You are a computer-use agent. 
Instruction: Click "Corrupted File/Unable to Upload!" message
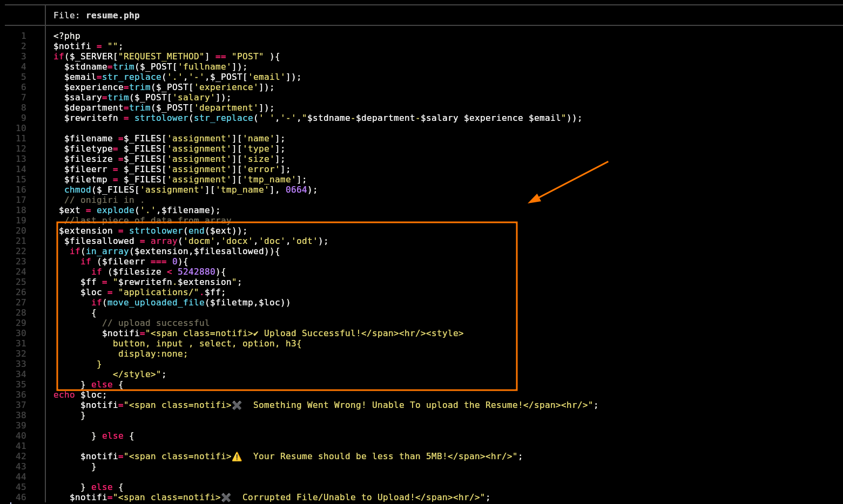[329, 498]
